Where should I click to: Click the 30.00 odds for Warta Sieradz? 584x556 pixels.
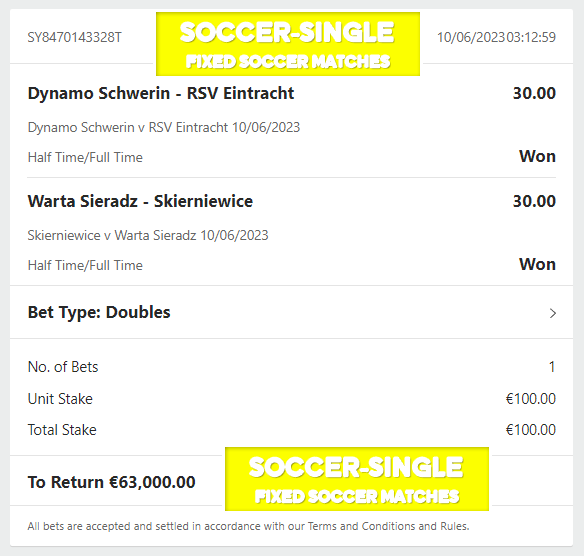pyautogui.click(x=534, y=201)
